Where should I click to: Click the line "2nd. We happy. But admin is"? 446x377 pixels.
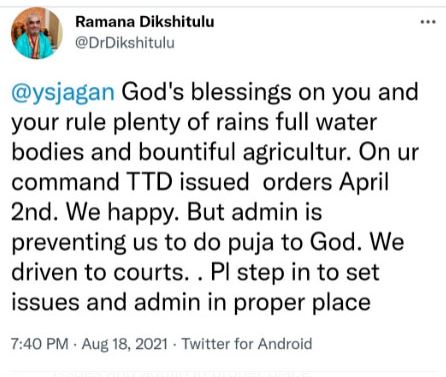(167, 213)
